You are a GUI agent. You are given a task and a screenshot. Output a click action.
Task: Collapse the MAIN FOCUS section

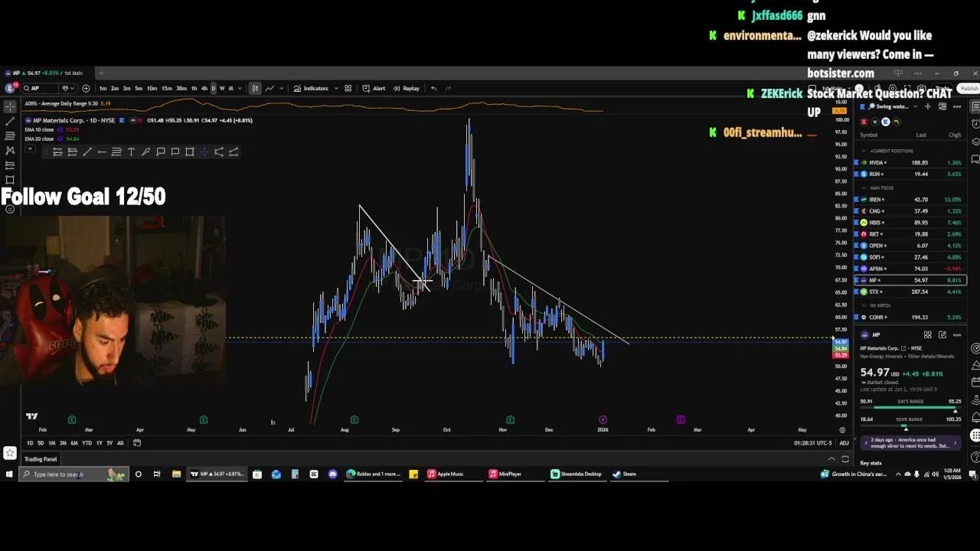pos(864,187)
